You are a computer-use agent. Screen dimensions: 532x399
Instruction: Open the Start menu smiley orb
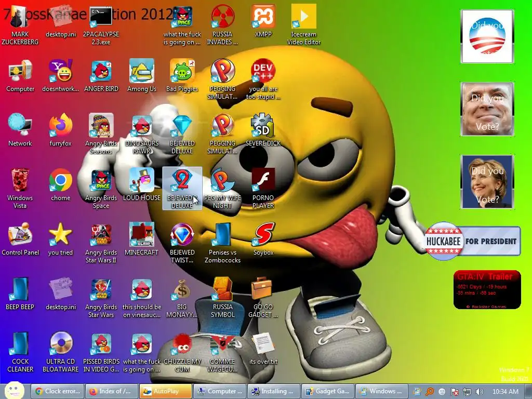(15, 391)
